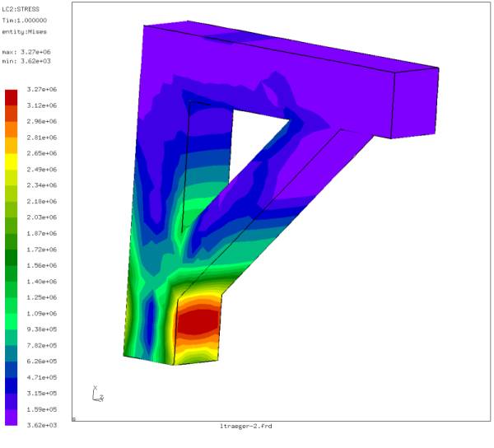Click the bright green swatch near 1.09e+06
The width and height of the screenshot is (494, 448).
point(12,306)
